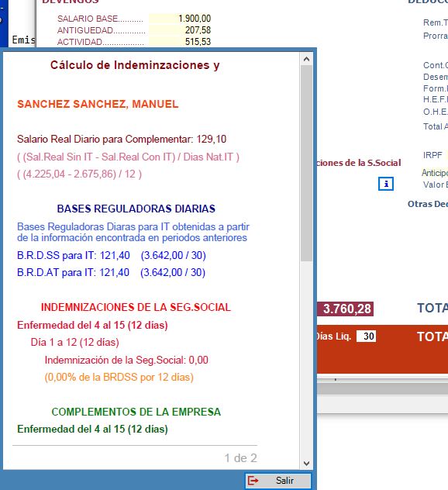The image size is (448, 490).
Task: Click the COMPLEMENTOS DE LA EMPRESA heading
Action: 136,412
